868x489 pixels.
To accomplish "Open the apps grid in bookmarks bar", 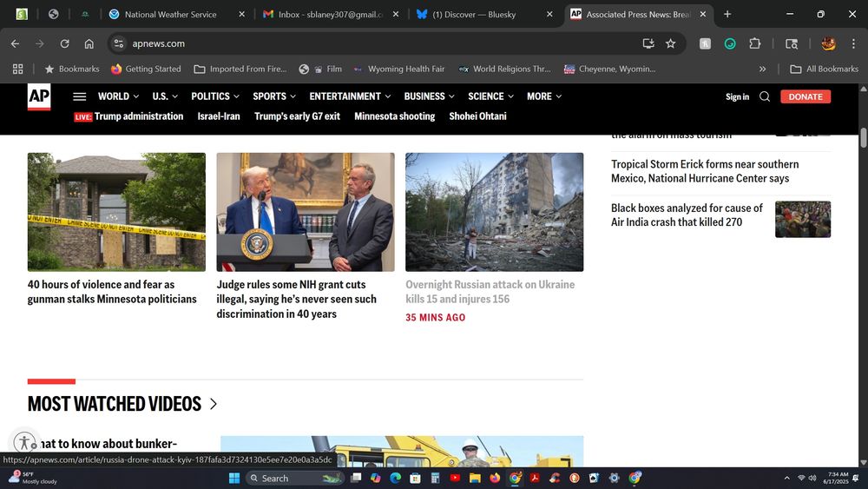I will [17, 69].
